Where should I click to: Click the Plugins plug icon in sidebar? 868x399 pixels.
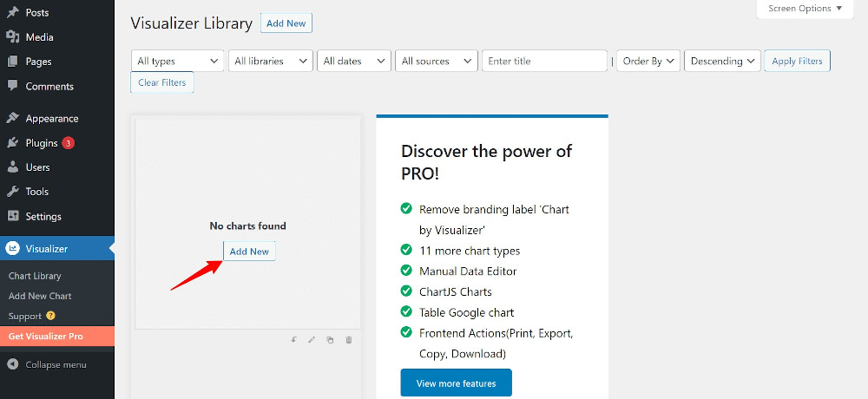click(x=13, y=143)
